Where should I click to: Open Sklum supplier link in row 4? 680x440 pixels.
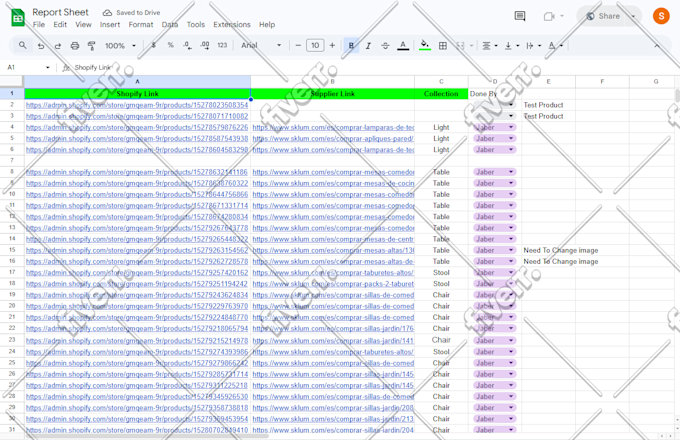coord(333,127)
